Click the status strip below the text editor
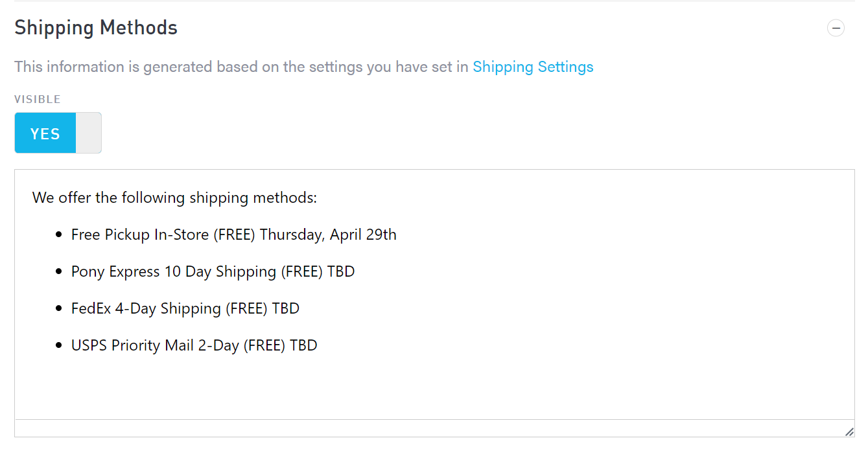This screenshot has width=868, height=460. pyautogui.click(x=428, y=428)
